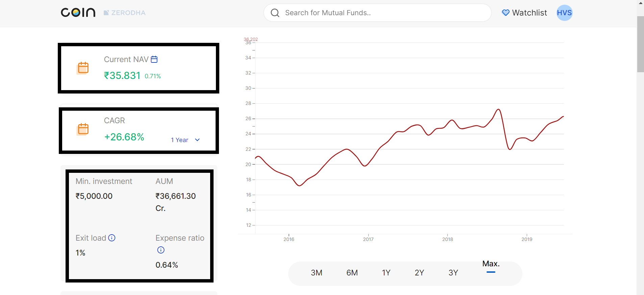Click the 0.64% expense ratio value
The image size is (644, 295).
167,265
